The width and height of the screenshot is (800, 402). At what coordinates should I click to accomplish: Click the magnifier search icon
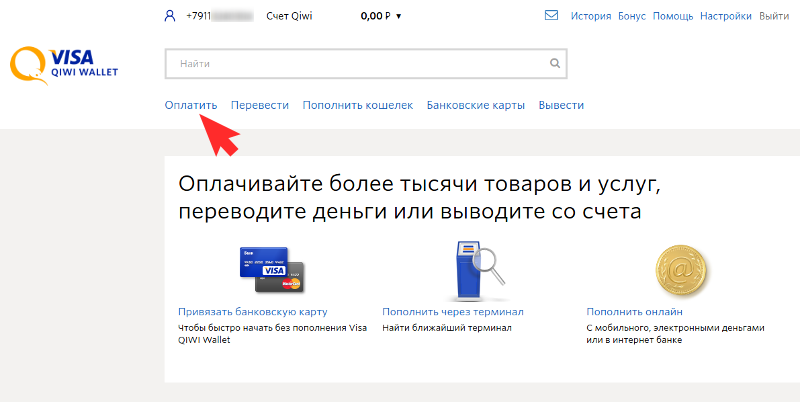click(555, 64)
